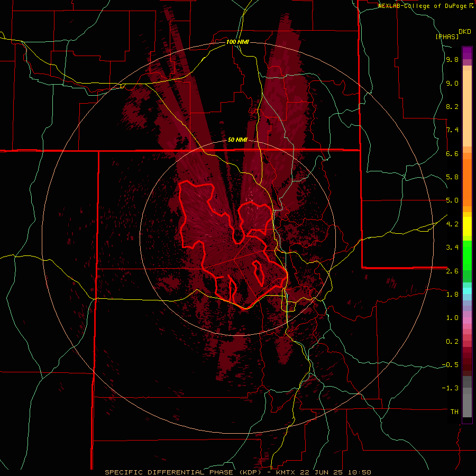Click the DKD label above the scale
This screenshot has width=476, height=476.
[x=465, y=32]
